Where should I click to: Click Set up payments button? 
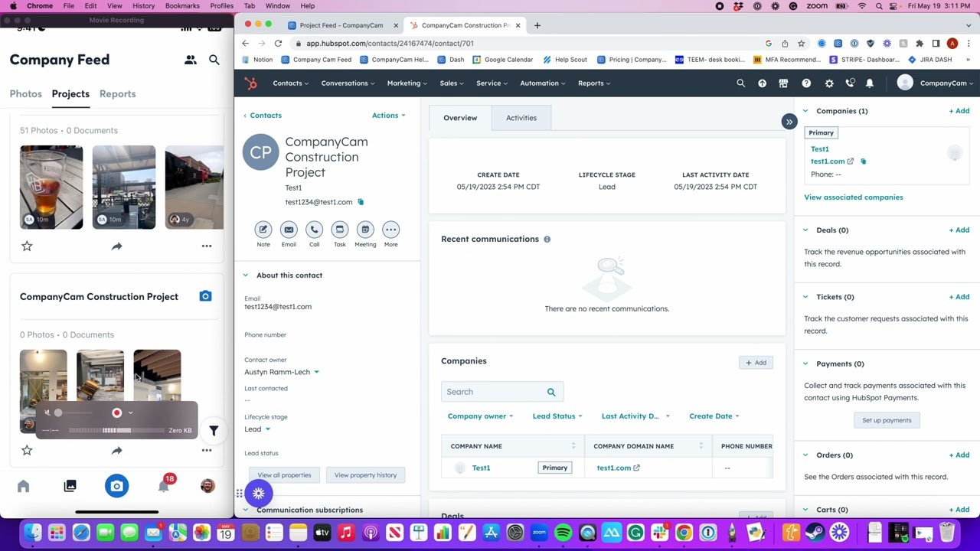coord(887,420)
